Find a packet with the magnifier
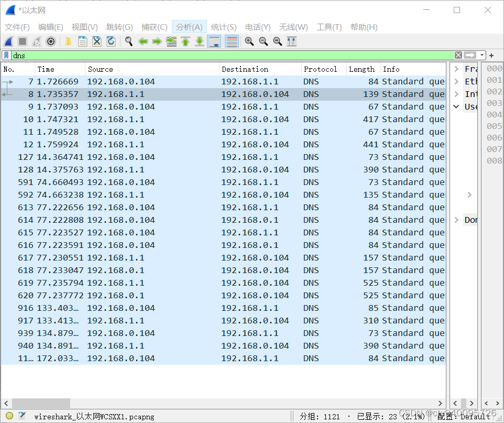Screen dimensions: 504x423 pyautogui.click(x=129, y=41)
